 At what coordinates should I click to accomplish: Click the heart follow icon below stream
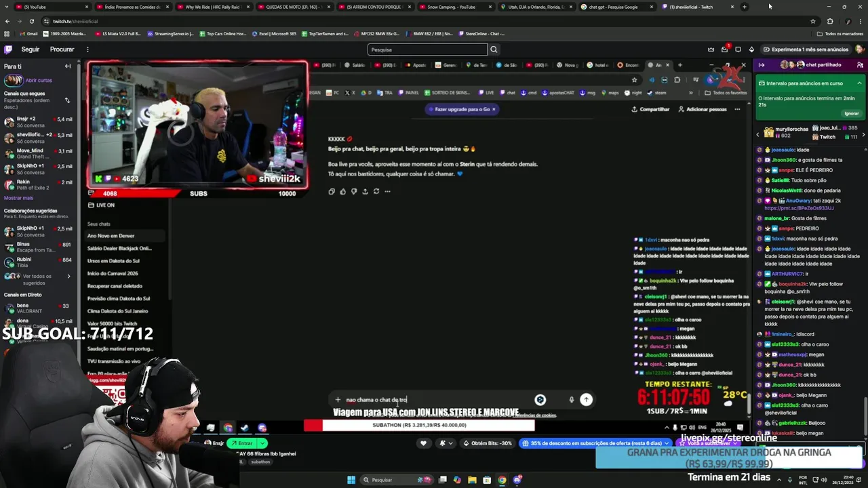click(423, 443)
